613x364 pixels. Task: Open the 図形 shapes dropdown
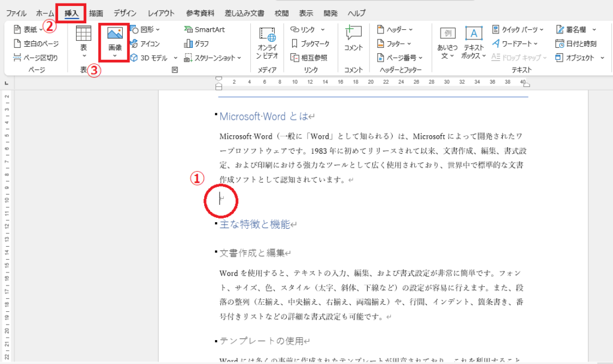point(145,29)
